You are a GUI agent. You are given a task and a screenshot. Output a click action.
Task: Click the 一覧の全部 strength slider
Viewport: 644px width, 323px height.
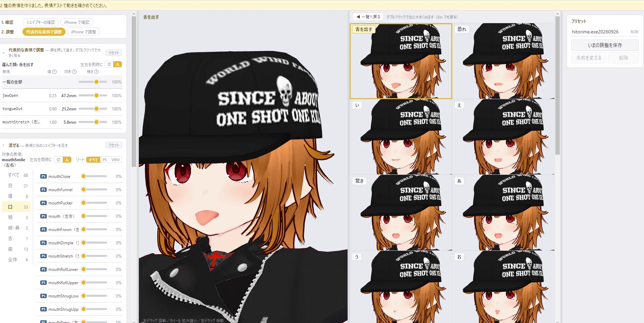point(93,82)
